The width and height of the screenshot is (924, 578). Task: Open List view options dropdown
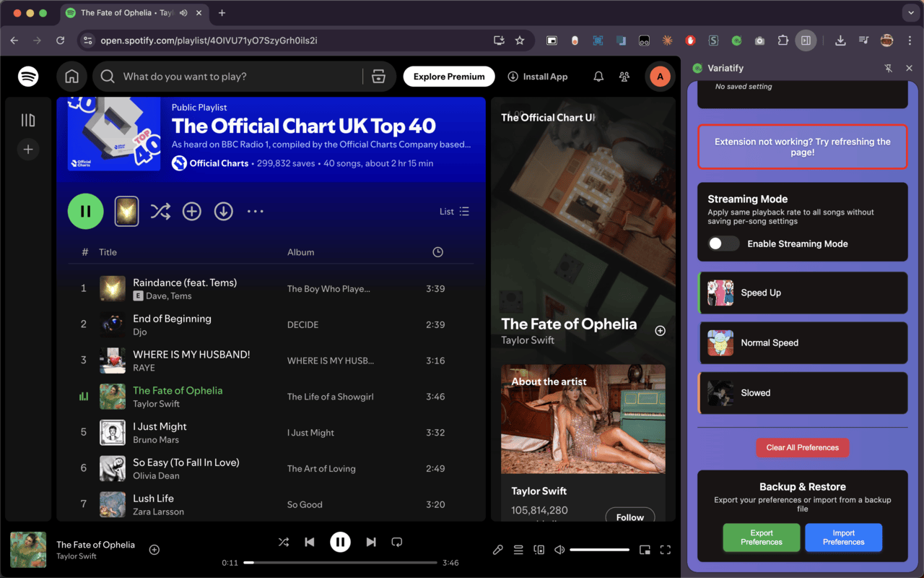(x=454, y=212)
